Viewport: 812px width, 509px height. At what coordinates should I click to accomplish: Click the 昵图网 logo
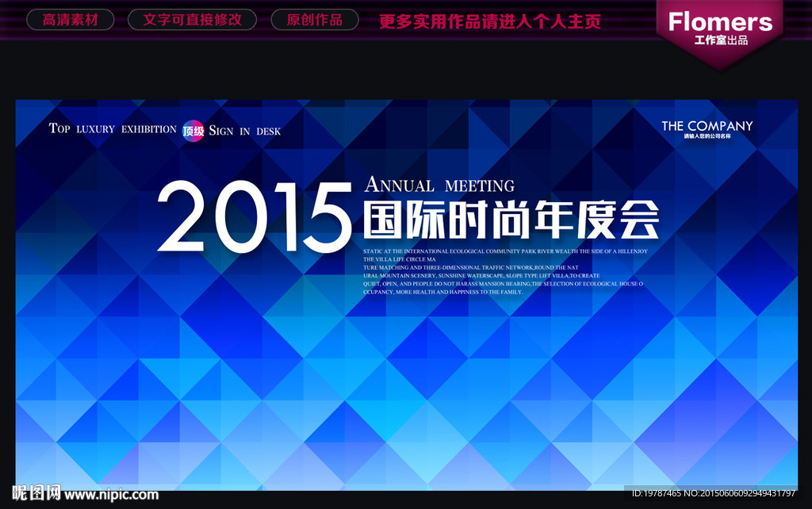pyautogui.click(x=36, y=493)
